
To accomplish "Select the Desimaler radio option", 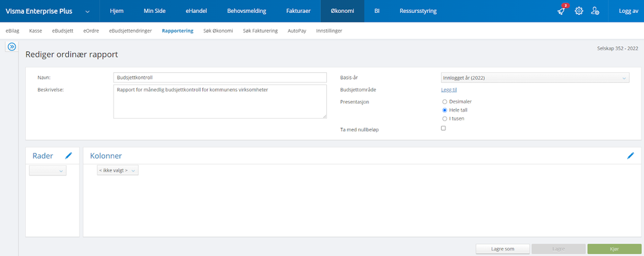I will coord(444,101).
